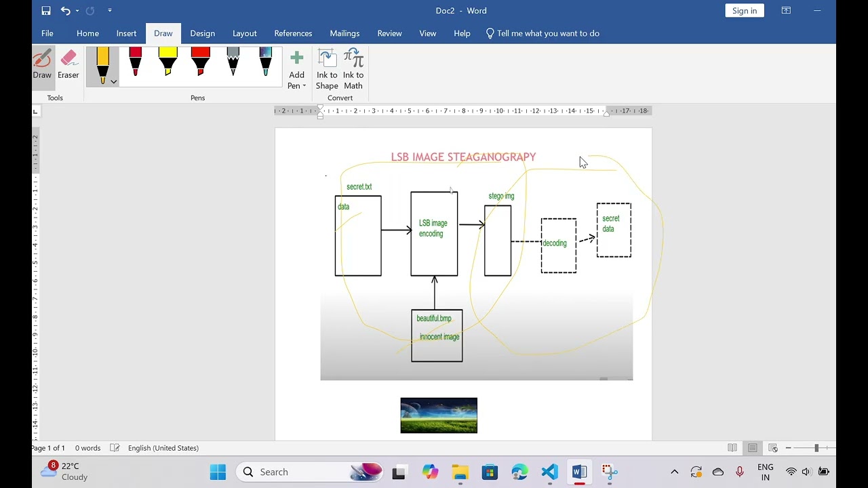The width and height of the screenshot is (868, 488).
Task: Switch to the Home tab
Action: [x=87, y=33]
